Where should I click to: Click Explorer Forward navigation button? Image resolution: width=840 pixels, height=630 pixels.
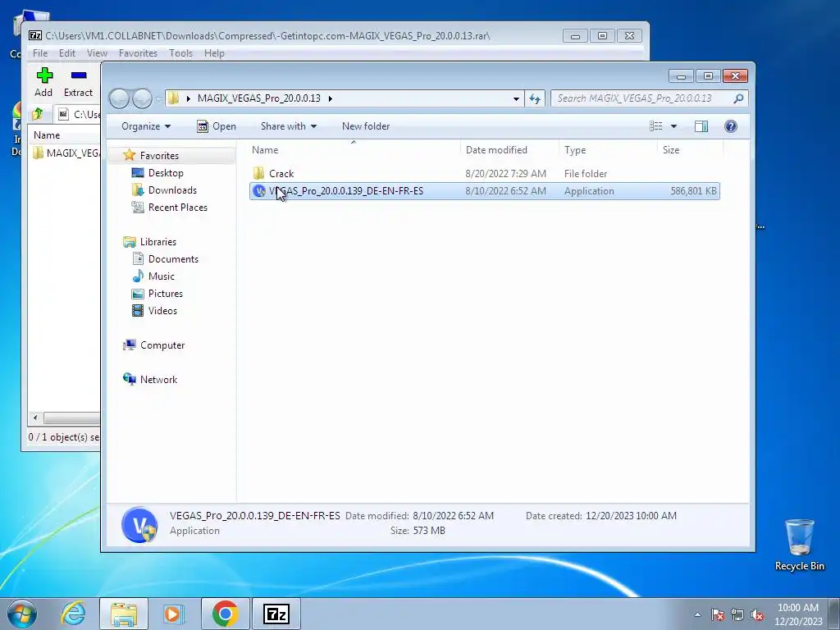[x=142, y=98]
